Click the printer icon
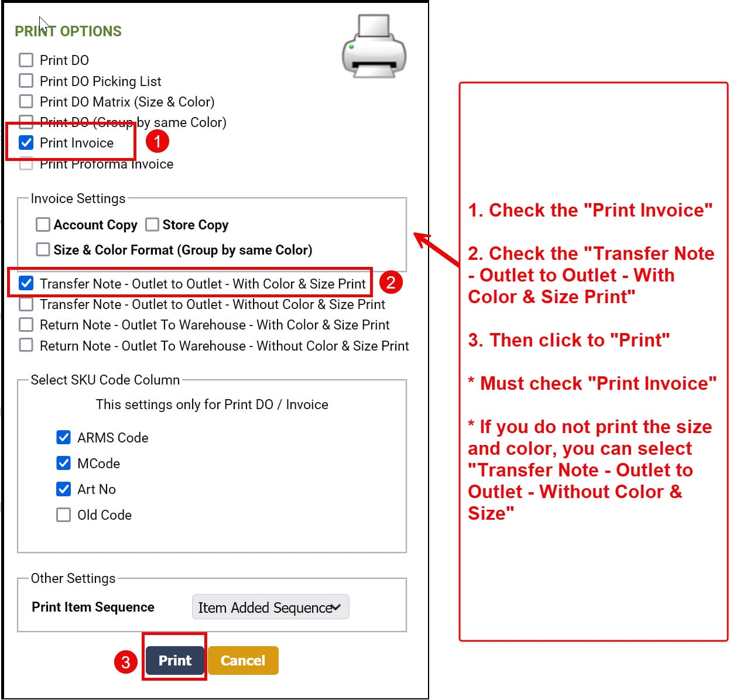The image size is (750, 700). pyautogui.click(x=374, y=46)
